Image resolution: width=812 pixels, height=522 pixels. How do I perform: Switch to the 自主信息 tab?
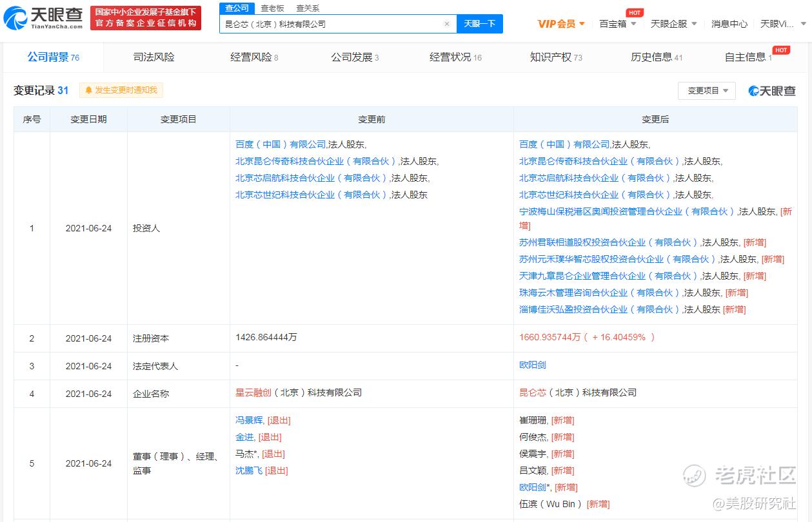[748, 57]
